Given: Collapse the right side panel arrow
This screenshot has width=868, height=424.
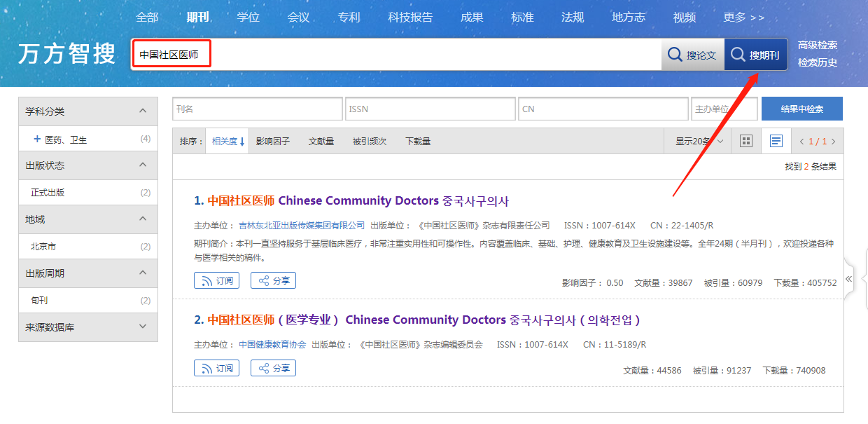Looking at the screenshot, I should (x=849, y=279).
